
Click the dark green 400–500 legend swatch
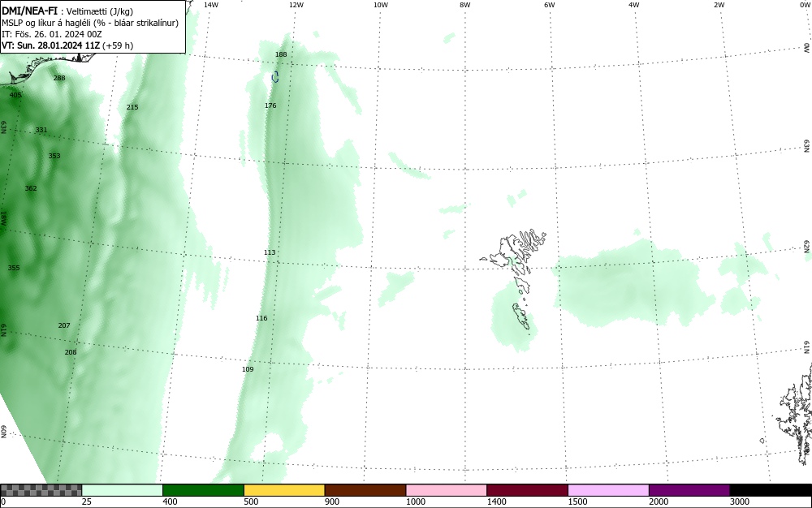(203, 490)
